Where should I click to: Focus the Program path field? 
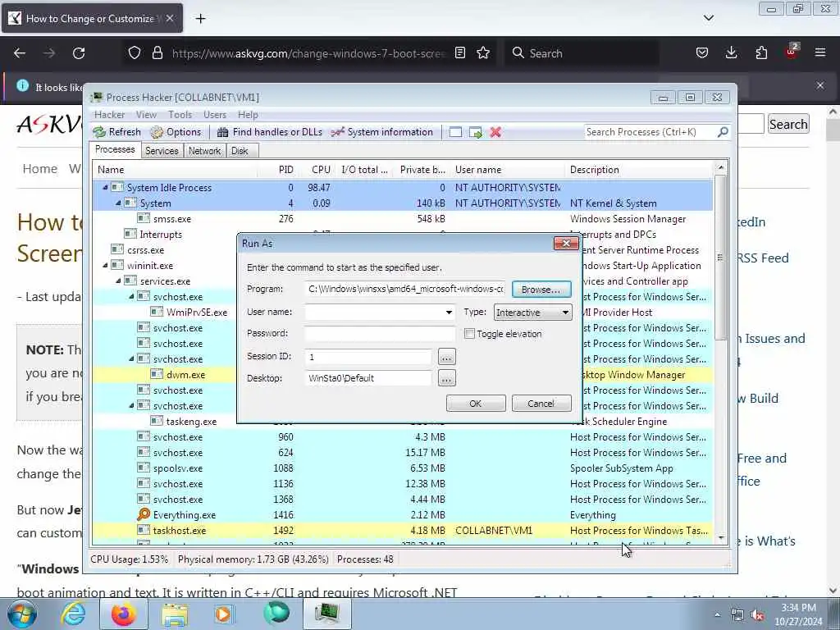pos(405,289)
